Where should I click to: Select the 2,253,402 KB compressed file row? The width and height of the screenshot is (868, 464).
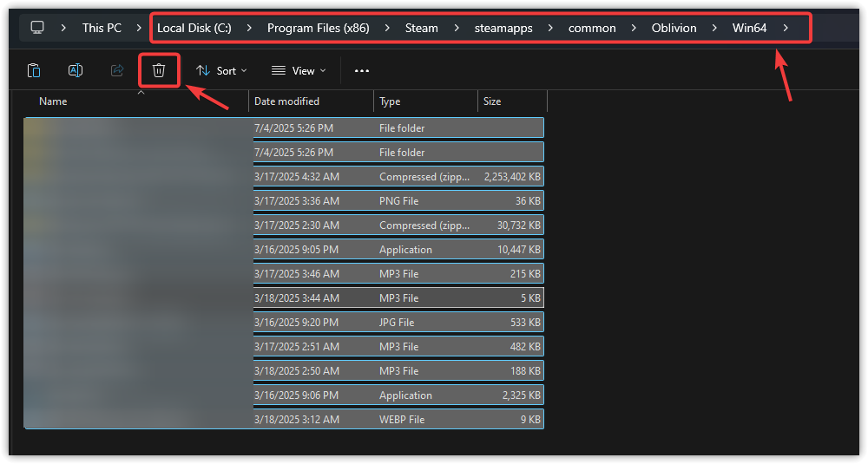click(x=284, y=176)
